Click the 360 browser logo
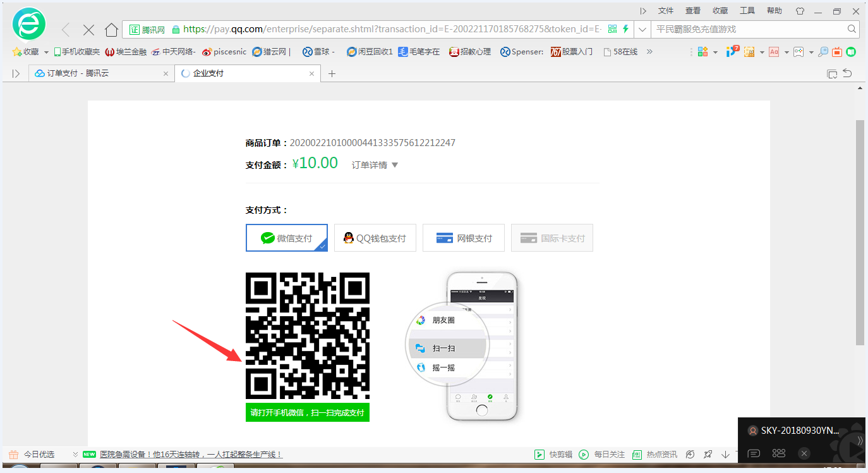868x473 pixels. [x=29, y=25]
